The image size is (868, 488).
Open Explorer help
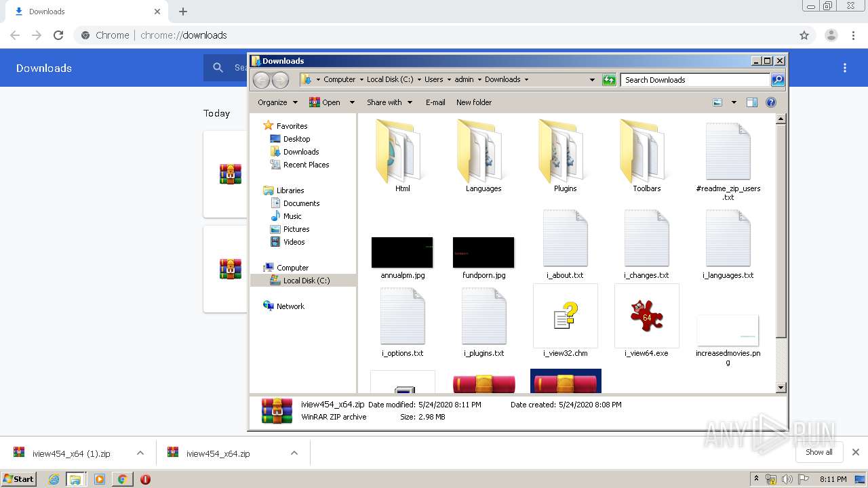tap(771, 102)
